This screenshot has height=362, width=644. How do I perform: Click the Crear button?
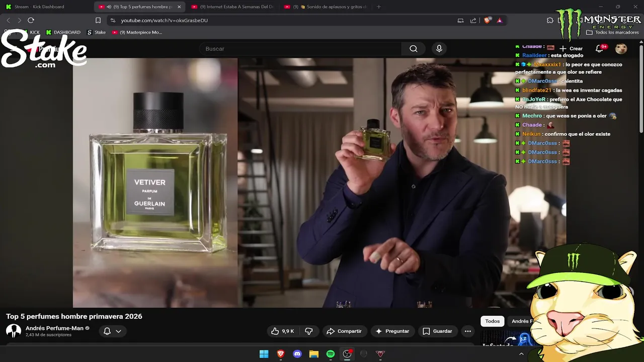tap(571, 49)
